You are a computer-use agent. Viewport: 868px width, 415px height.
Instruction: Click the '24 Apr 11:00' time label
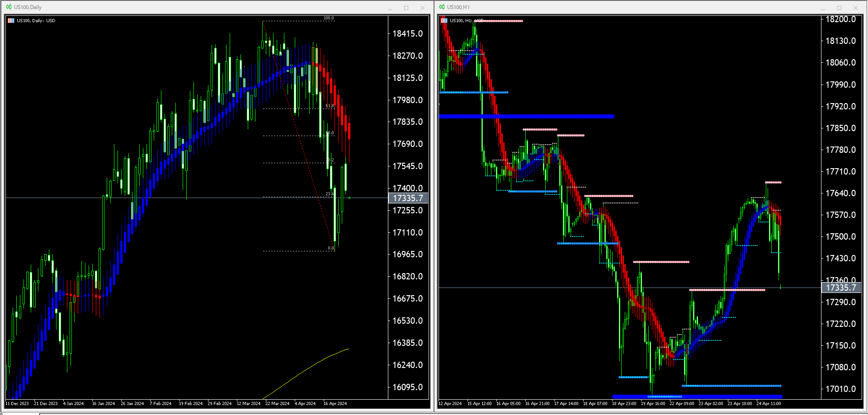(x=769, y=404)
